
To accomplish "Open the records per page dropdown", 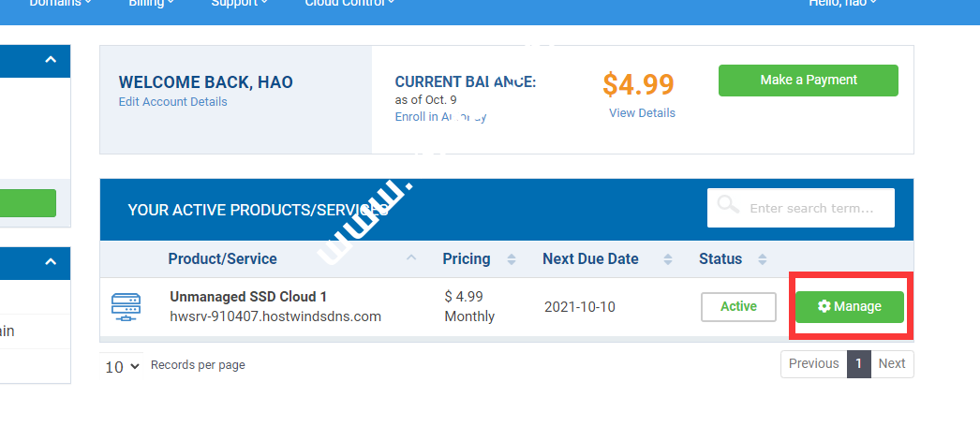I will [123, 366].
